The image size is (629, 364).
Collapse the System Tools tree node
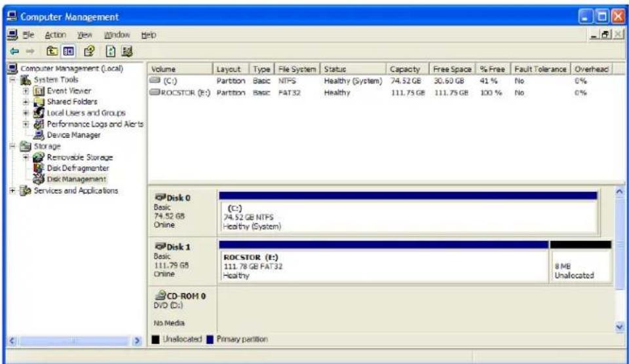pos(12,80)
